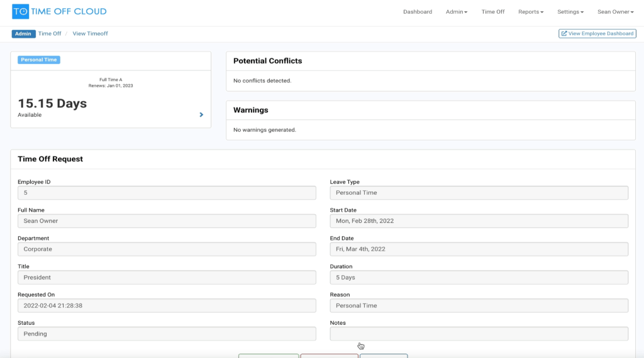Click the View Employee Dashboard button
Image resolution: width=644 pixels, height=358 pixels.
coord(597,34)
